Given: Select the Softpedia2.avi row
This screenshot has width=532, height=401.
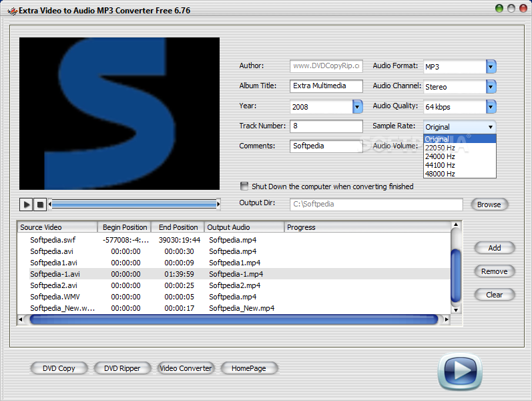Looking at the screenshot, I should point(234,285).
